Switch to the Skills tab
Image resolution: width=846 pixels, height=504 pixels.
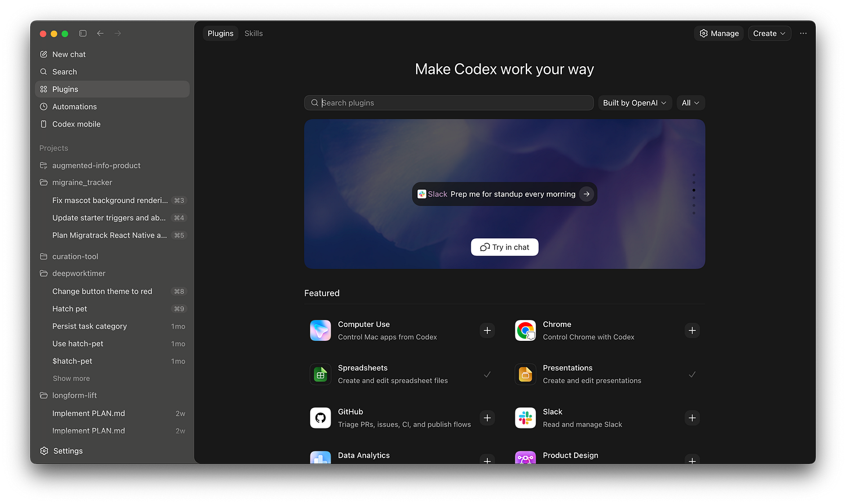coord(253,34)
